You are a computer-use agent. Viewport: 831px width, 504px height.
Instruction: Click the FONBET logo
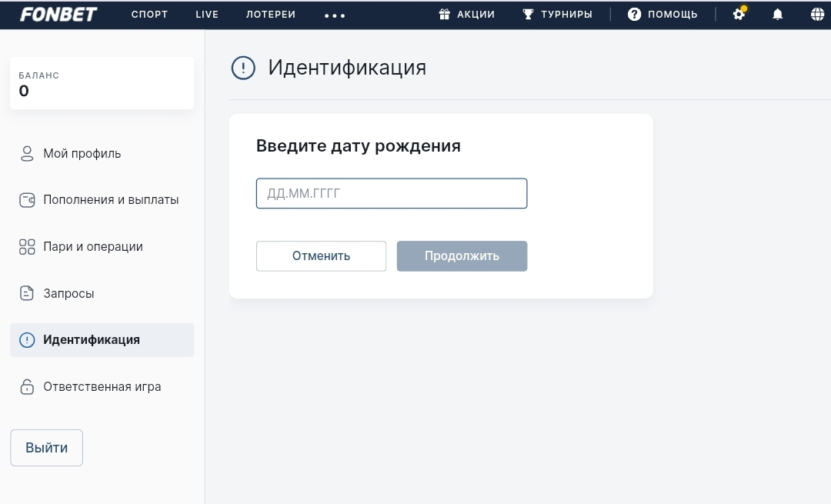(x=58, y=15)
